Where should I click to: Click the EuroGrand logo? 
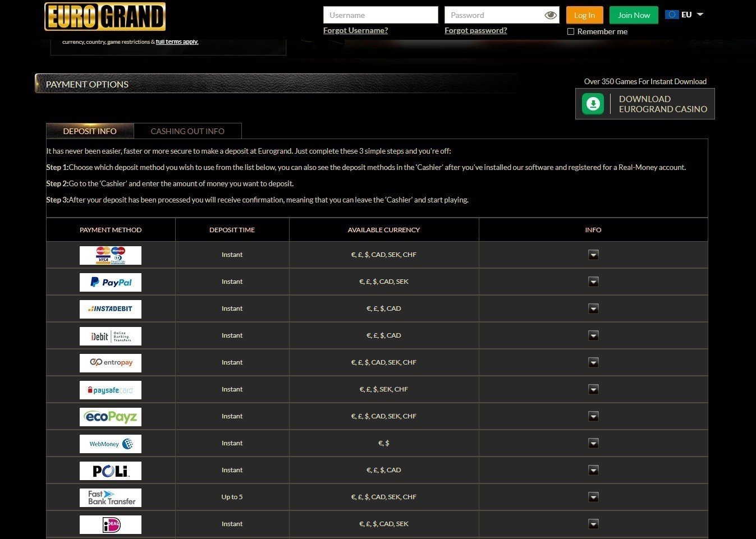click(106, 16)
